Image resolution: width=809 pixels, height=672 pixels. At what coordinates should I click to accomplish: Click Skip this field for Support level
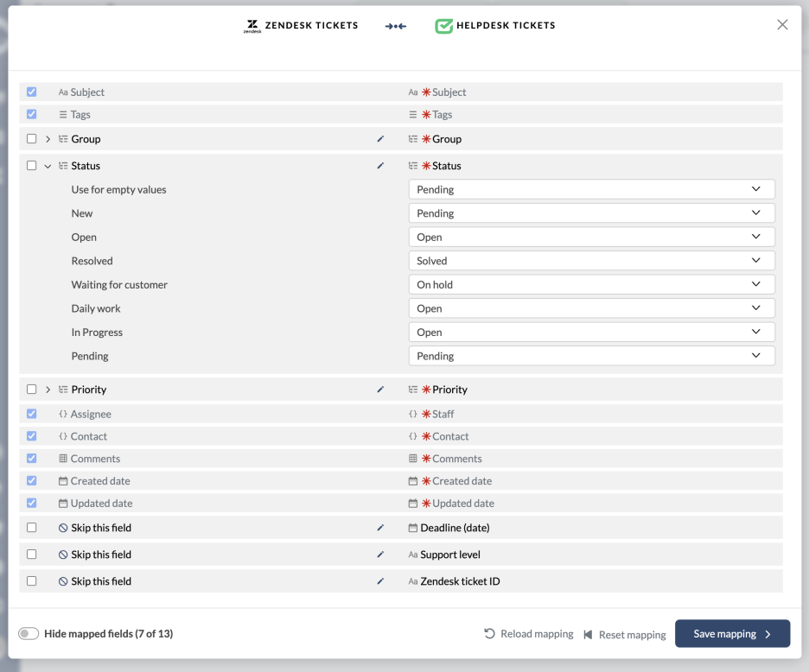pyautogui.click(x=101, y=555)
